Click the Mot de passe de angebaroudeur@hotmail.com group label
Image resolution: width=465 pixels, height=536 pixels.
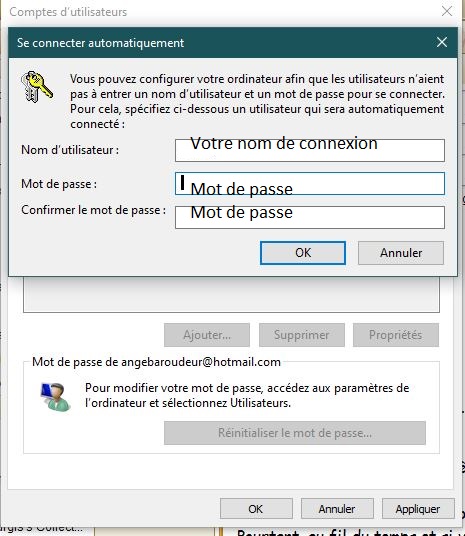[x=156, y=362]
